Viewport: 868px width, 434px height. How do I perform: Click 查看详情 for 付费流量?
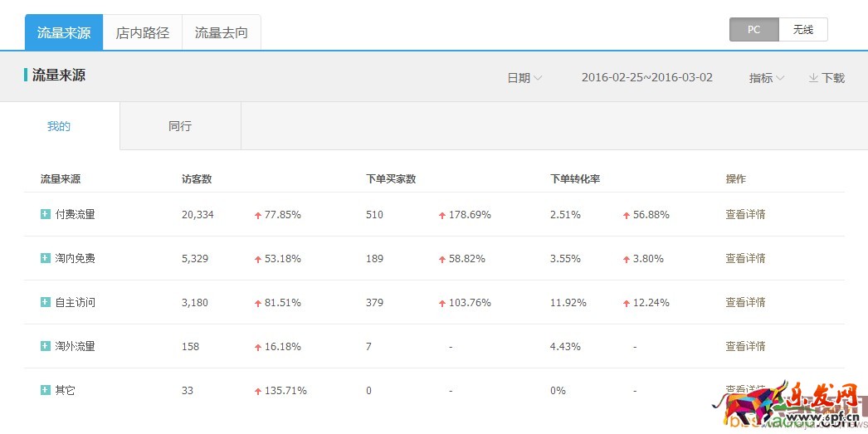tap(745, 214)
